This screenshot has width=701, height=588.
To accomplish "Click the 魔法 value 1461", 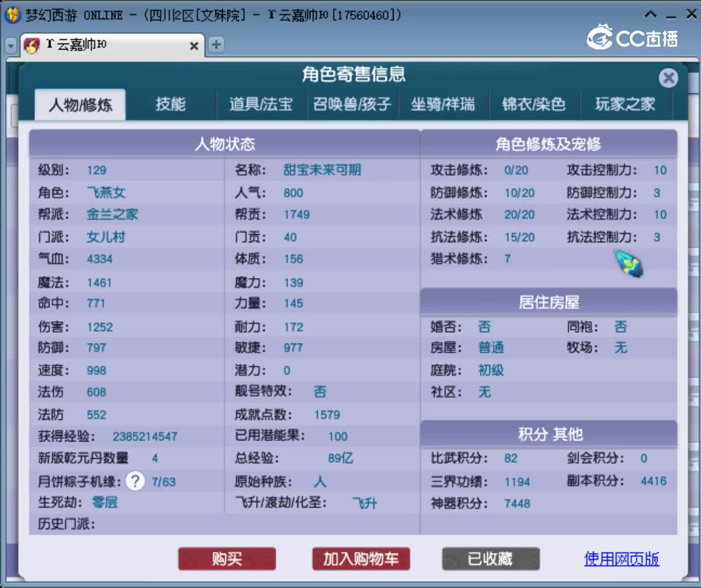I will coord(99,283).
